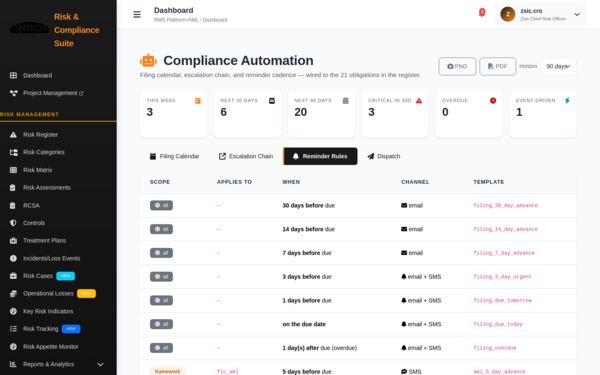Image resolution: width=600 pixels, height=375 pixels.
Task: Click the 'all' scope badge for 7 days before due
Action: point(161,253)
